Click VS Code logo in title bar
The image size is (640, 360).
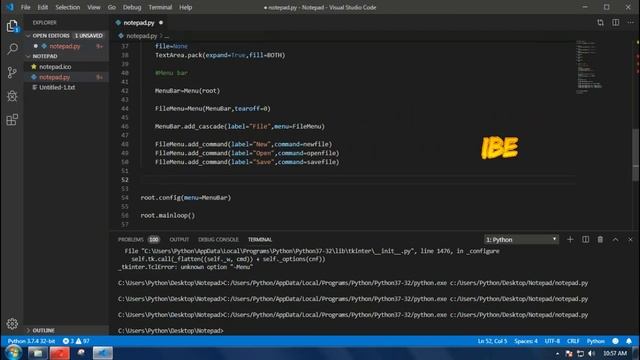(x=9, y=7)
